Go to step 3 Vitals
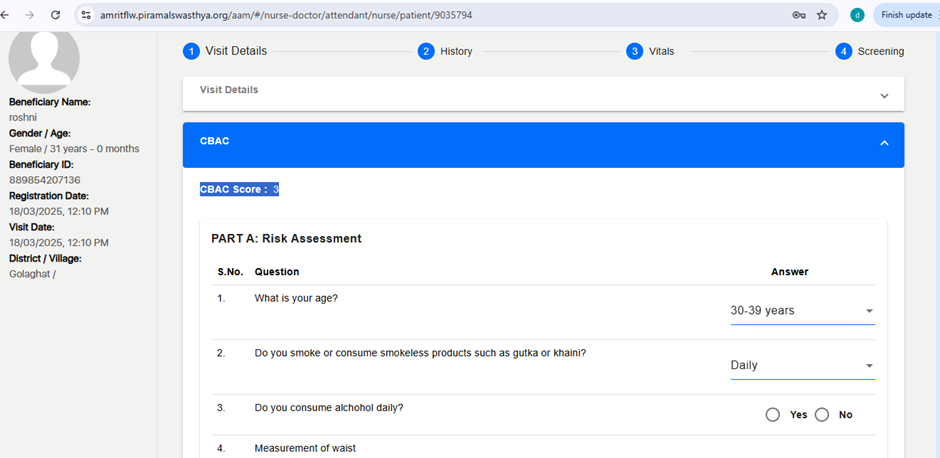The image size is (940, 458). pos(650,52)
